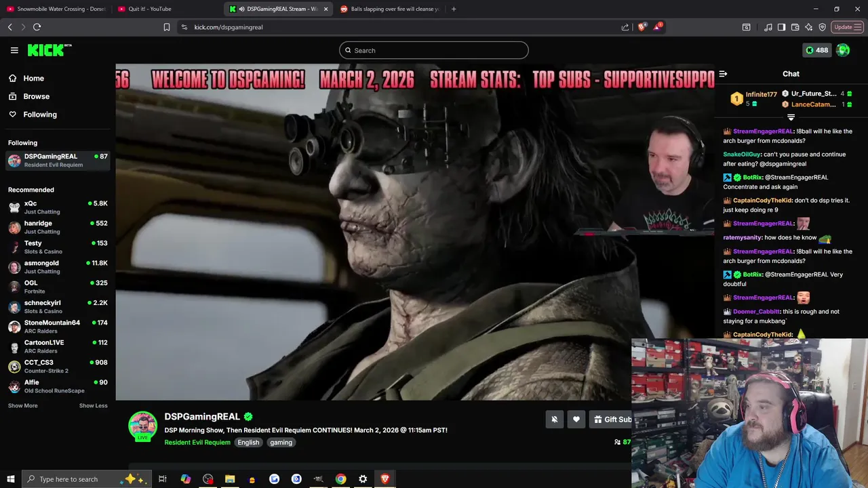This screenshot has height=488, width=868.
Task: Click the Kick logo
Action: [x=49, y=50]
